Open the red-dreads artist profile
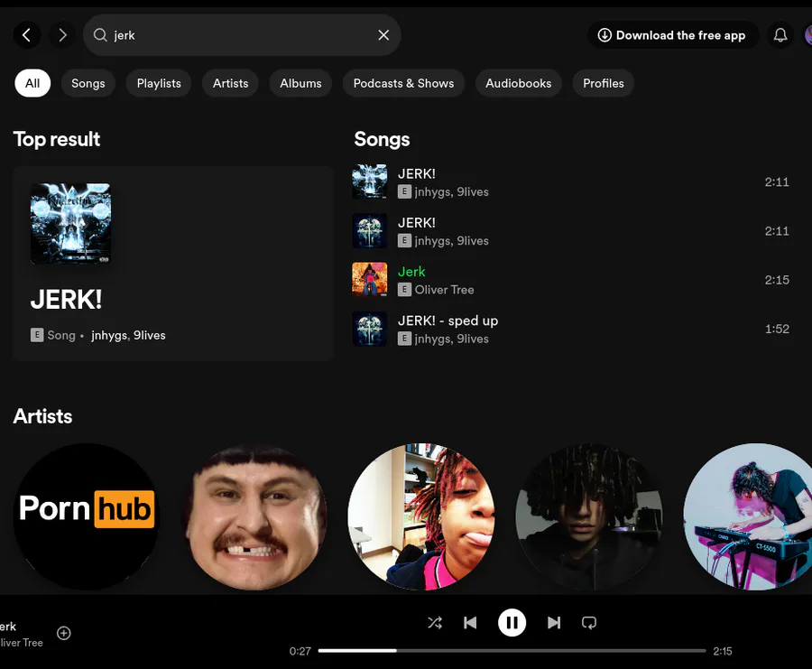This screenshot has width=812, height=669. (x=421, y=516)
